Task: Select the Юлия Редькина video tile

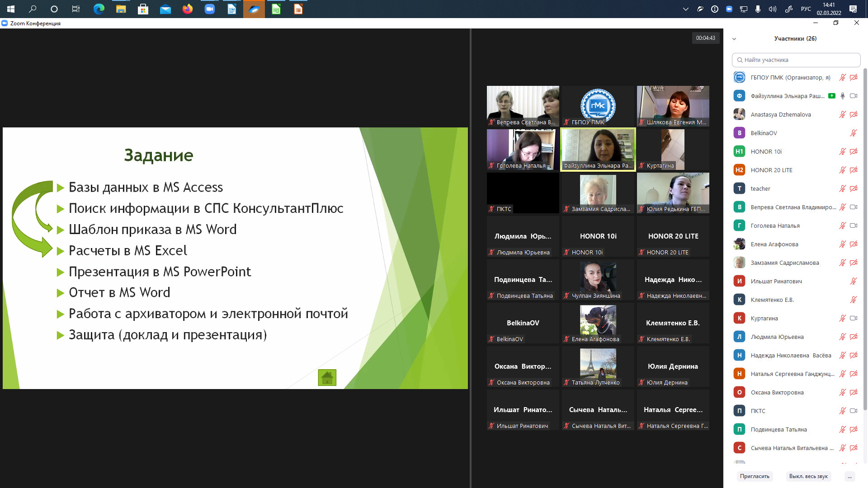Action: coord(673,193)
